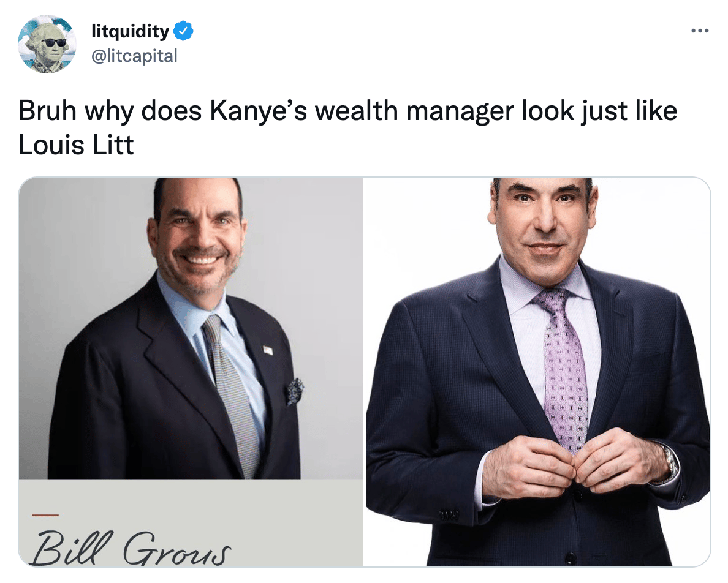Click the sunglasses on the avatar
Viewport: 728px width, 583px height.
pos(53,43)
